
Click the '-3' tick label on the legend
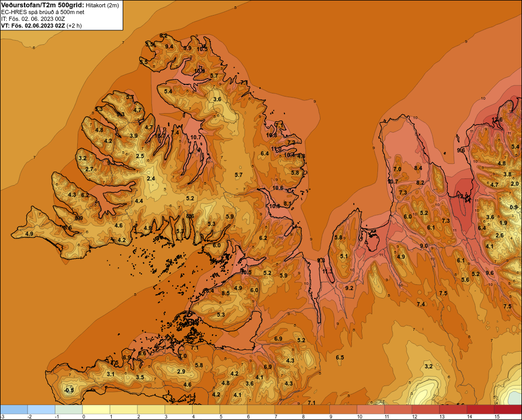2,417
